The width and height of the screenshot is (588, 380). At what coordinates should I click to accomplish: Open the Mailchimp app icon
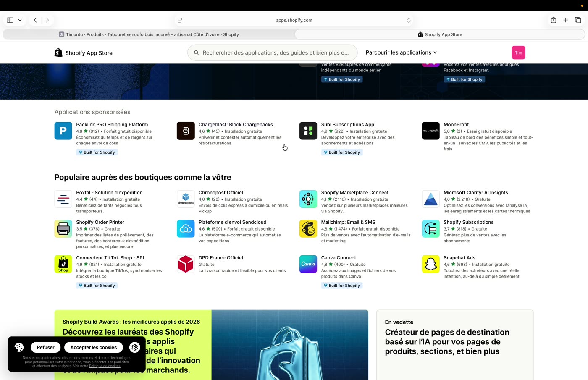pyautogui.click(x=308, y=228)
